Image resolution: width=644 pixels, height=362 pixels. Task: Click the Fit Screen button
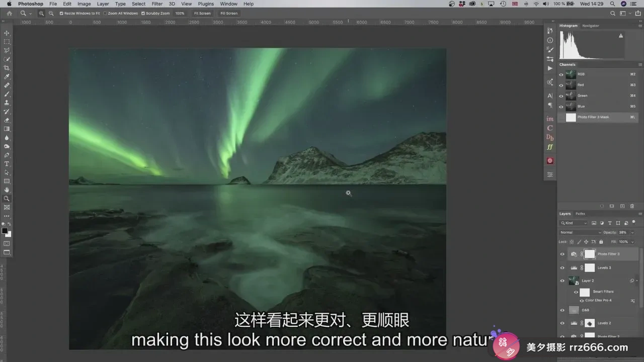point(202,13)
